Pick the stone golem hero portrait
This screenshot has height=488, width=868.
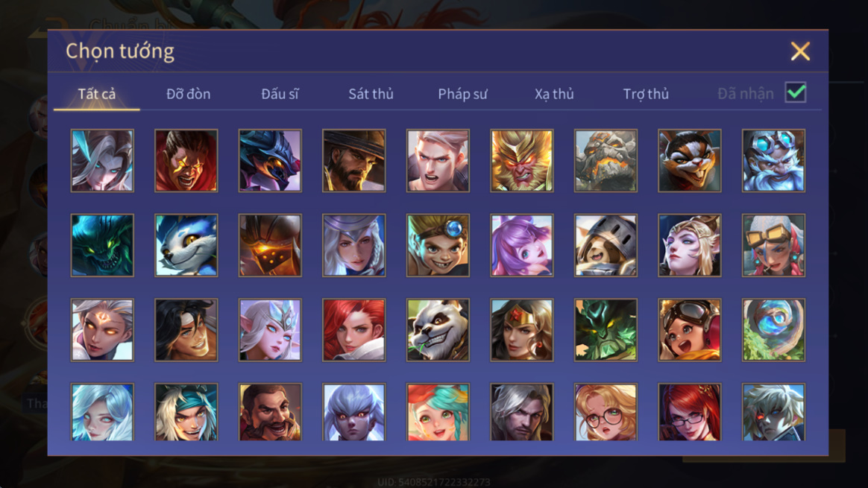[x=606, y=161]
